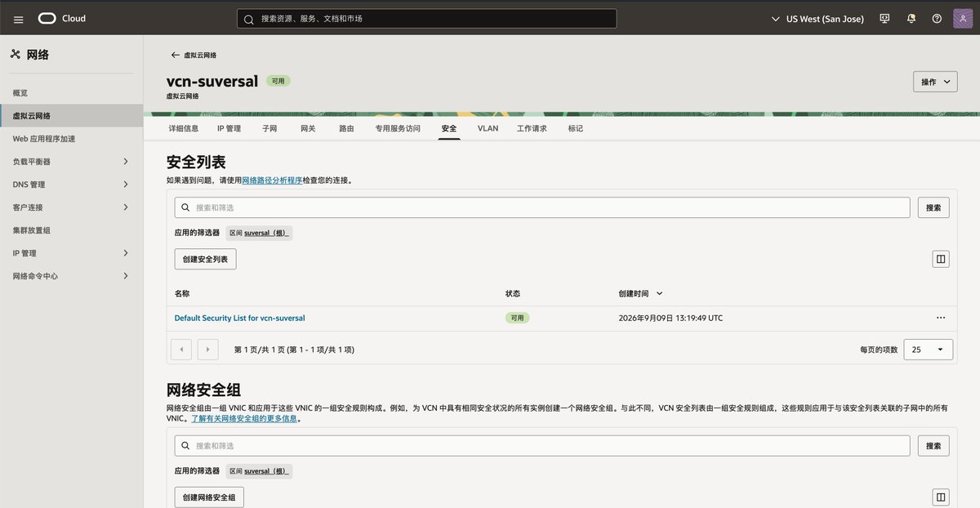Switch to the 详细信息 tab

coord(184,128)
